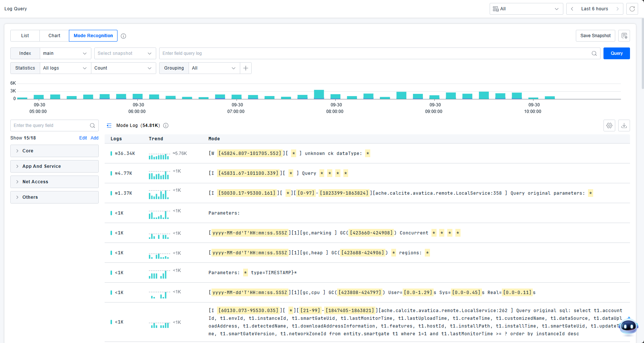Open the snapshot list icon beside Save Snapshot
The height and width of the screenshot is (343, 644).
click(x=624, y=36)
